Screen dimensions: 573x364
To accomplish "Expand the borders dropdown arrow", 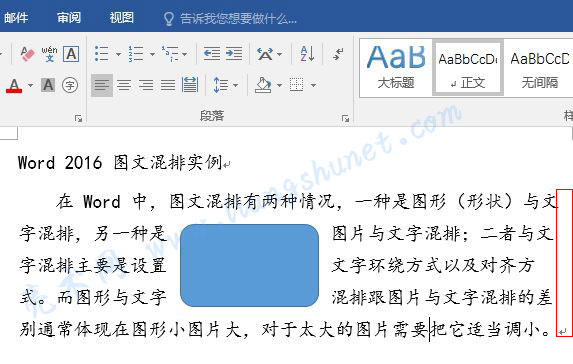I will [313, 86].
